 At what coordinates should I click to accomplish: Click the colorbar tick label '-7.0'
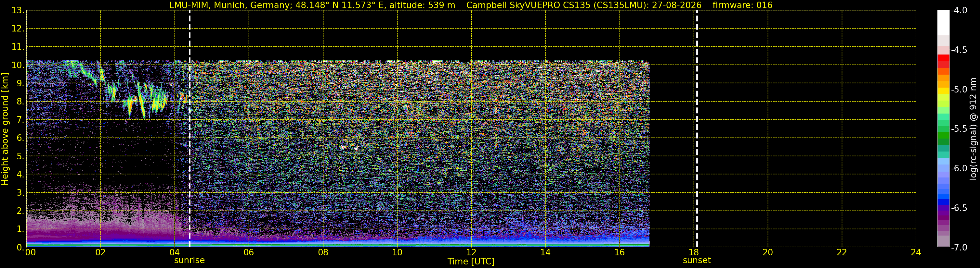(959, 248)
